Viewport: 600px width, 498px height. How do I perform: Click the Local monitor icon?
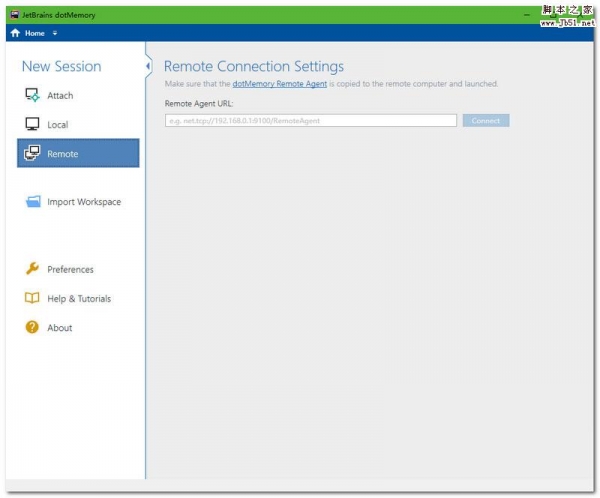pos(32,124)
